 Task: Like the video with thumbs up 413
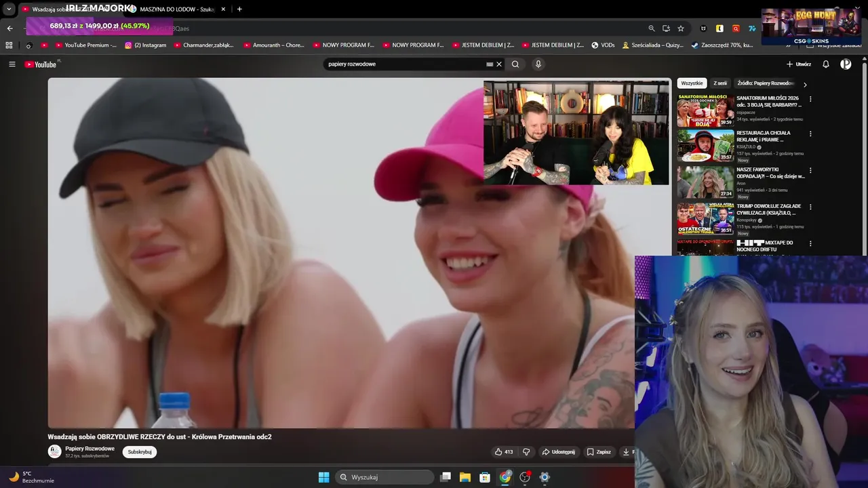click(x=503, y=452)
